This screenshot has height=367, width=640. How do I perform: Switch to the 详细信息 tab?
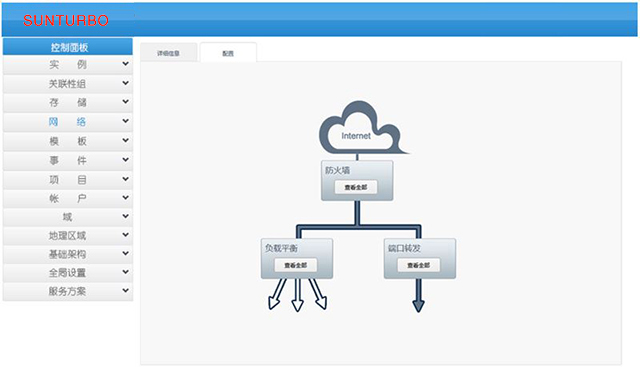pyautogui.click(x=169, y=53)
